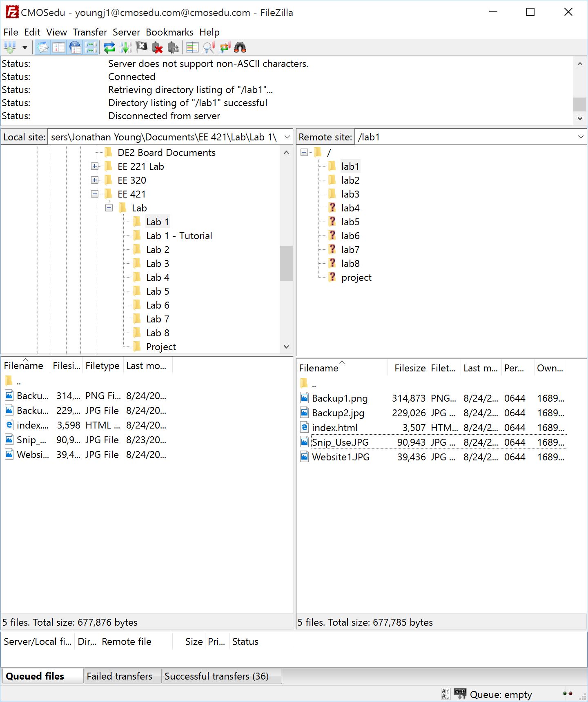The height and width of the screenshot is (702, 588).
Task: Open the Site Manager dropdown arrow
Action: click(x=25, y=48)
